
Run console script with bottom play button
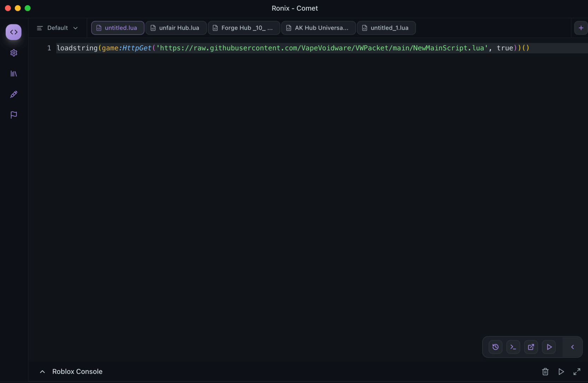pos(561,372)
